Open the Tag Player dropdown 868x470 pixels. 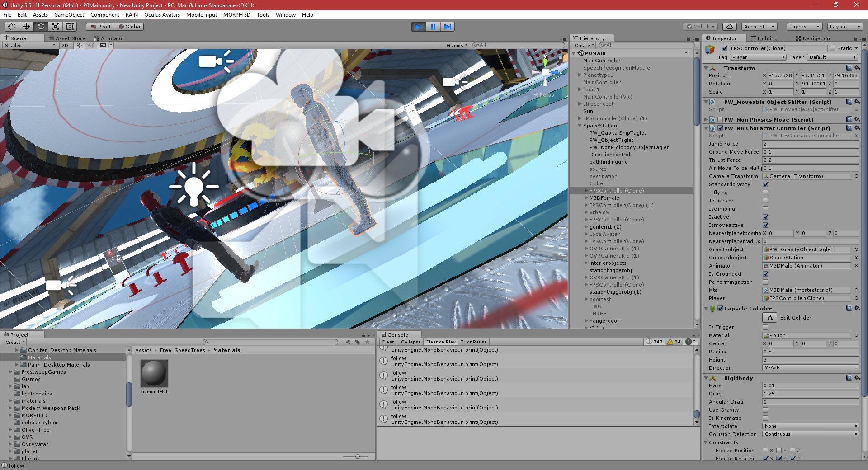tap(758, 57)
